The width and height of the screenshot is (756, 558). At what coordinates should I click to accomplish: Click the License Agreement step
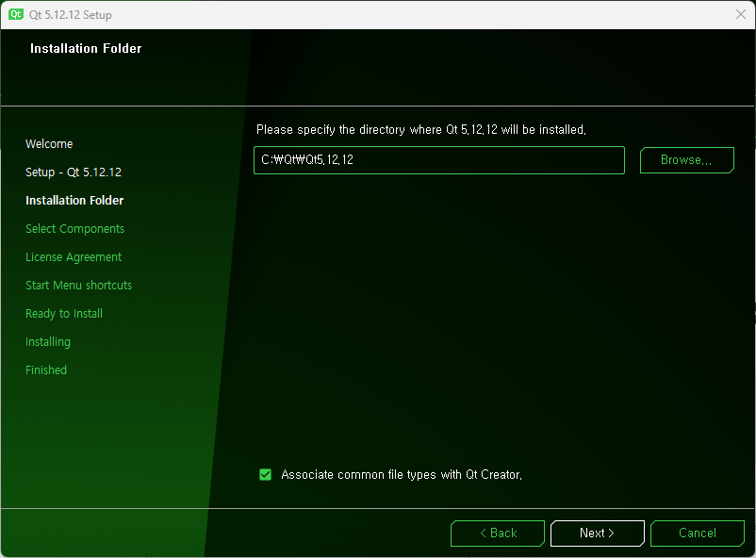74,257
